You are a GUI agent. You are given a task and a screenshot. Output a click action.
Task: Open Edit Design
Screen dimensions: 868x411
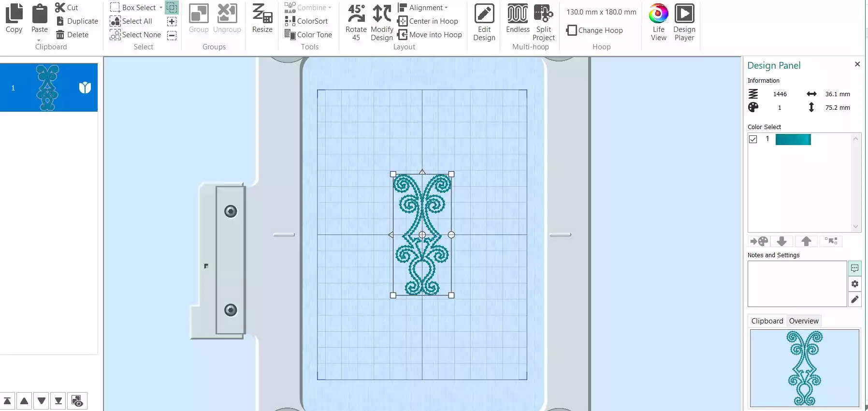[484, 22]
